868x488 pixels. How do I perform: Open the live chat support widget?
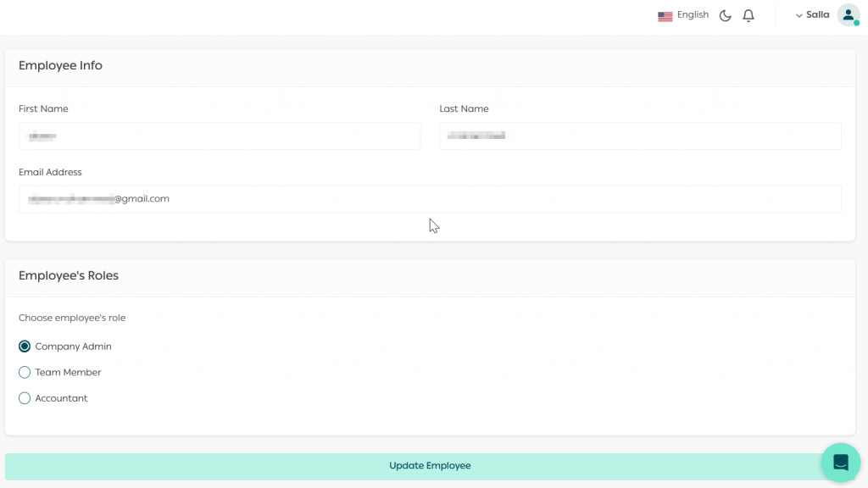point(840,462)
